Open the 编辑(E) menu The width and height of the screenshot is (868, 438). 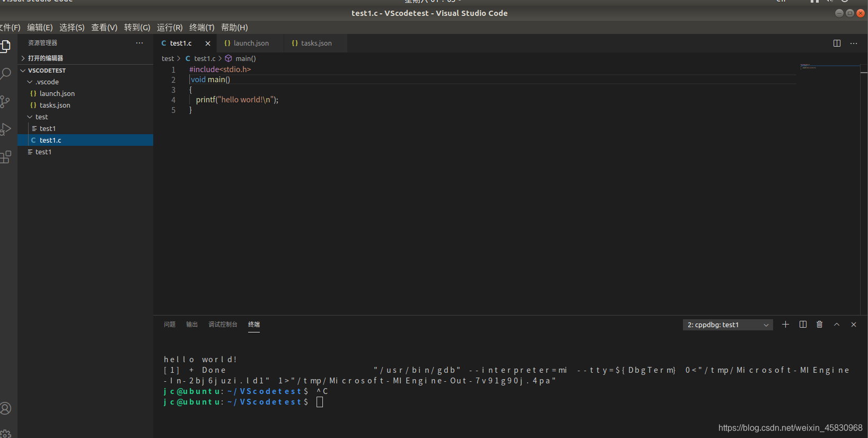click(x=40, y=28)
